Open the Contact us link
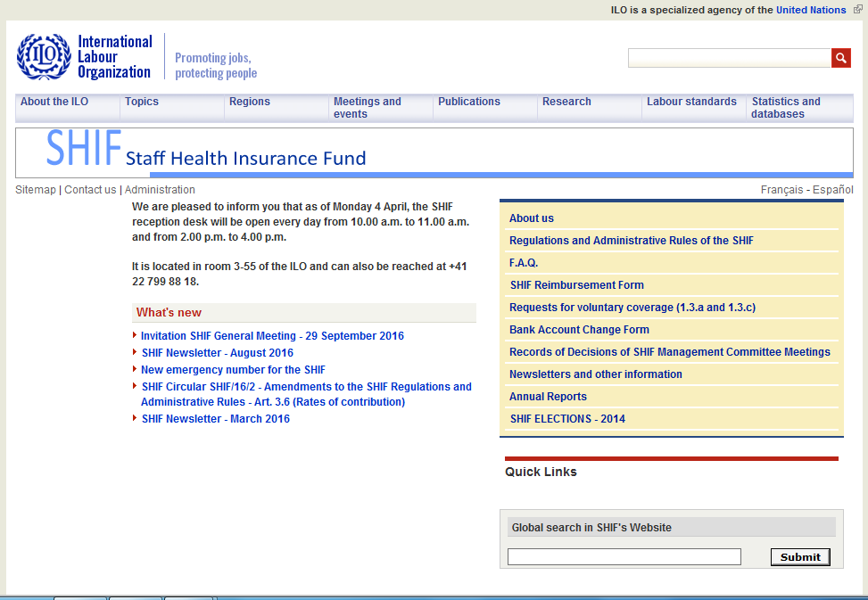The image size is (868, 600). (90, 190)
